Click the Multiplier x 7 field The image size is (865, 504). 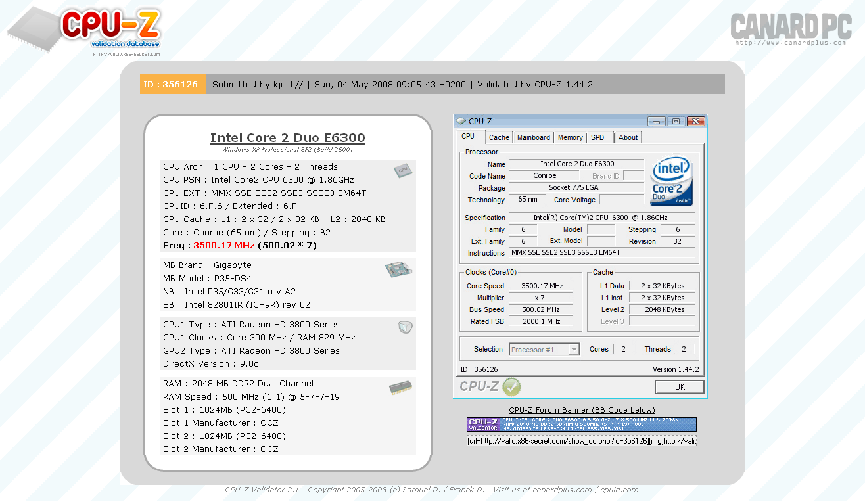(x=542, y=298)
